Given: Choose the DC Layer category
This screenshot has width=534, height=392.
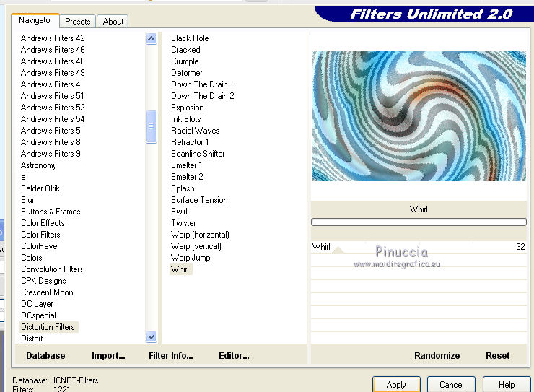Looking at the screenshot, I should (37, 304).
